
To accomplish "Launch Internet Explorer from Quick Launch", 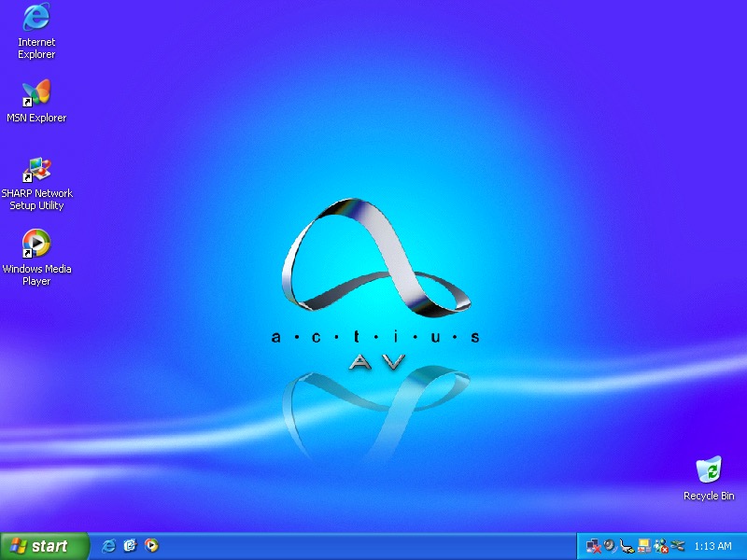I will click(x=109, y=546).
